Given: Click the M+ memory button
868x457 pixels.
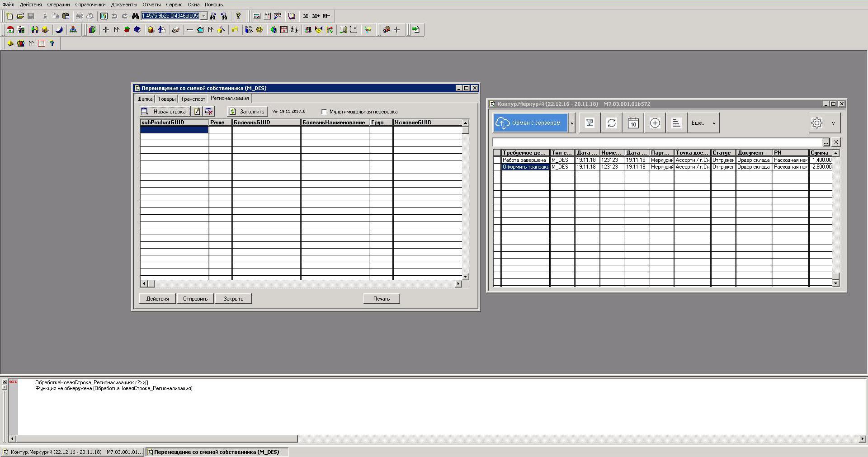Looking at the screenshot, I should [316, 16].
